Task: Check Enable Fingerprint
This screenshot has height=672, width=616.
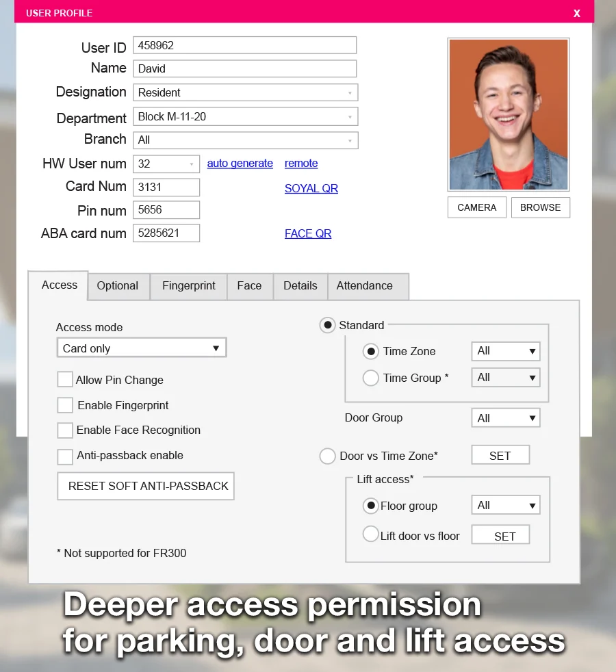Action: pyautogui.click(x=65, y=405)
